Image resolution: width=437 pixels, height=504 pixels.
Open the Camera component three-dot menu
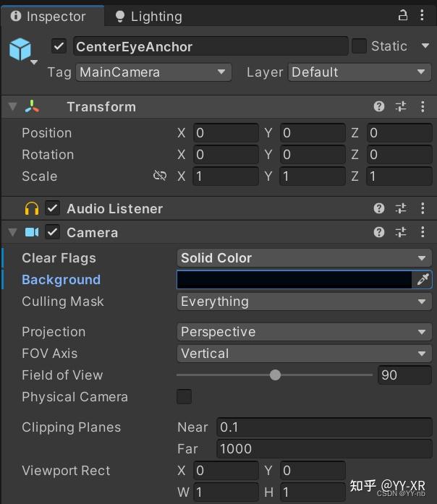pyautogui.click(x=423, y=232)
